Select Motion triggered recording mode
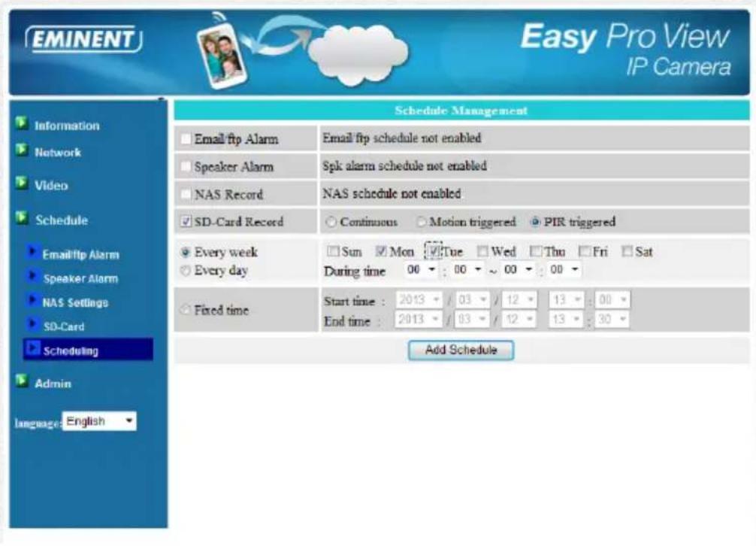The image size is (756, 546). point(421,222)
